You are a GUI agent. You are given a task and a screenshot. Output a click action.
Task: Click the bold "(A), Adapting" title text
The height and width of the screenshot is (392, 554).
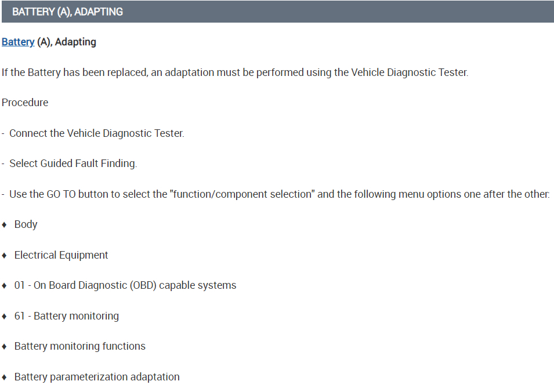point(67,42)
